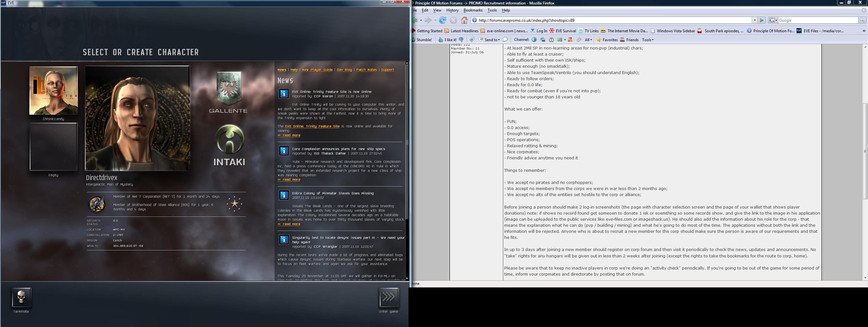Click info icon beside Minmatar Slaves news
The image size is (868, 327).
coord(284,195)
